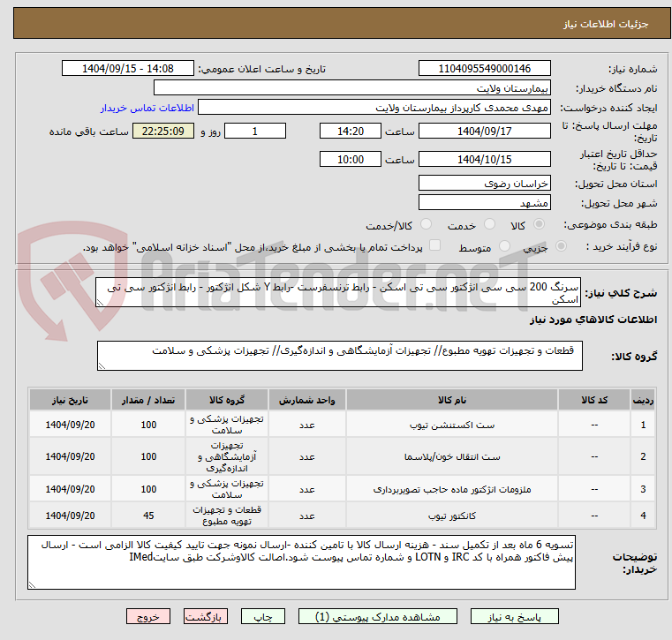The height and width of the screenshot is (640, 672).
Task: Open مشاهده مدارک پیوستی (1) button
Action: pos(378,616)
